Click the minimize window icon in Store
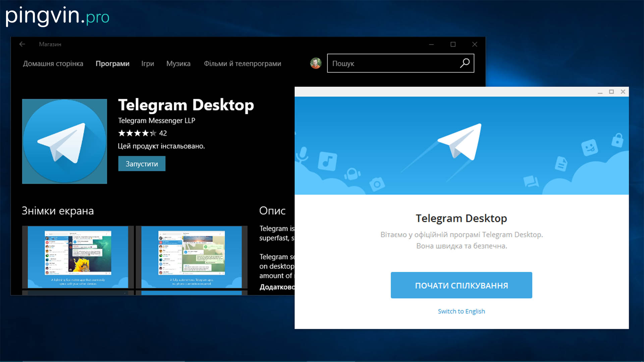This screenshot has width=644, height=362. point(431,44)
